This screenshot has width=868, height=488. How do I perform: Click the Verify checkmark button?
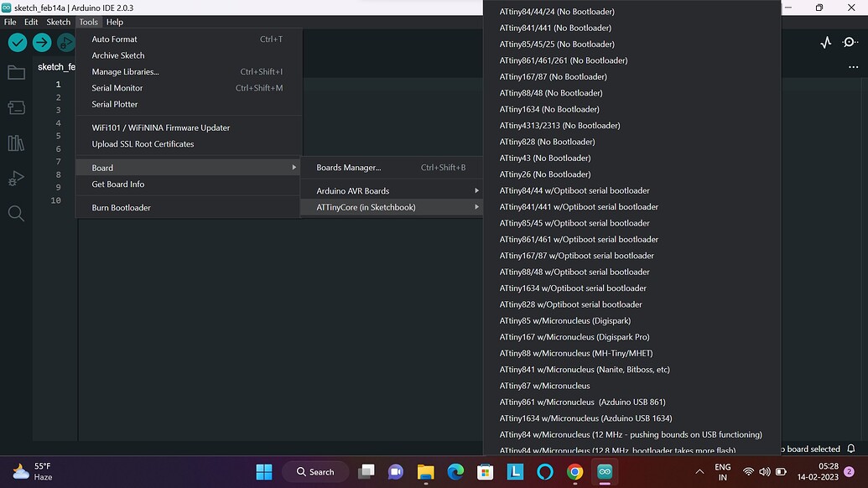18,43
